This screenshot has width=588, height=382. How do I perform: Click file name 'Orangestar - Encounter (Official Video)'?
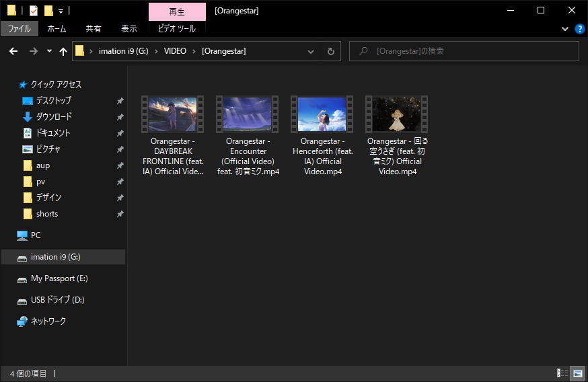(x=248, y=156)
